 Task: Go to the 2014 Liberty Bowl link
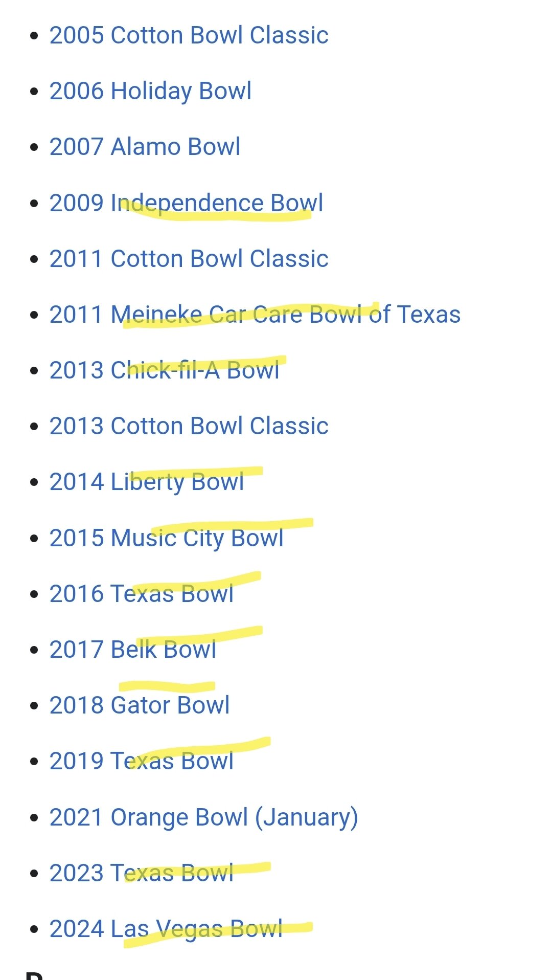click(x=146, y=482)
